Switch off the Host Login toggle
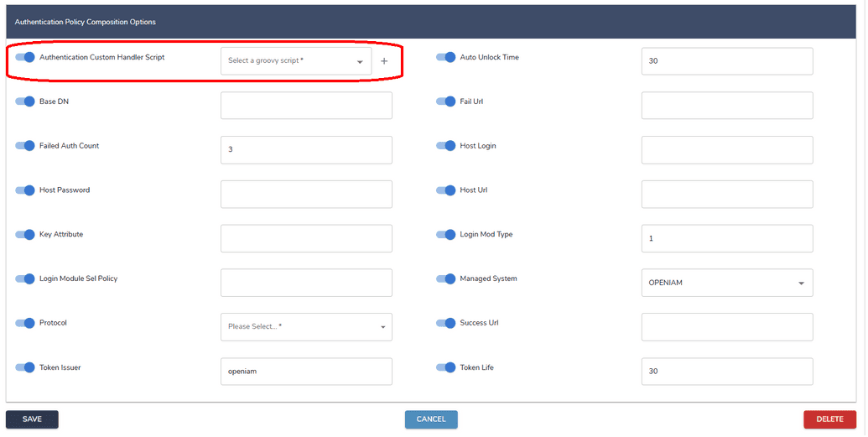 click(446, 146)
